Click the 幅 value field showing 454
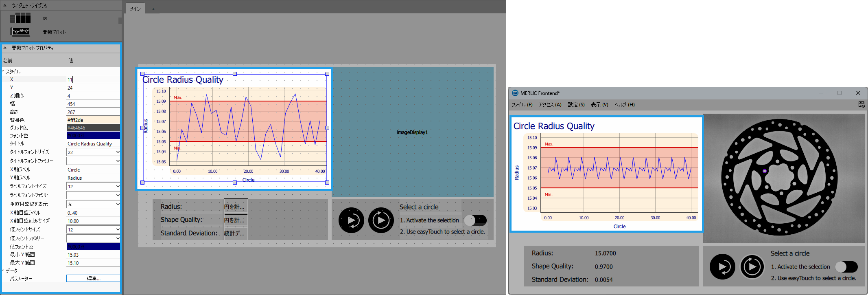 [x=93, y=104]
